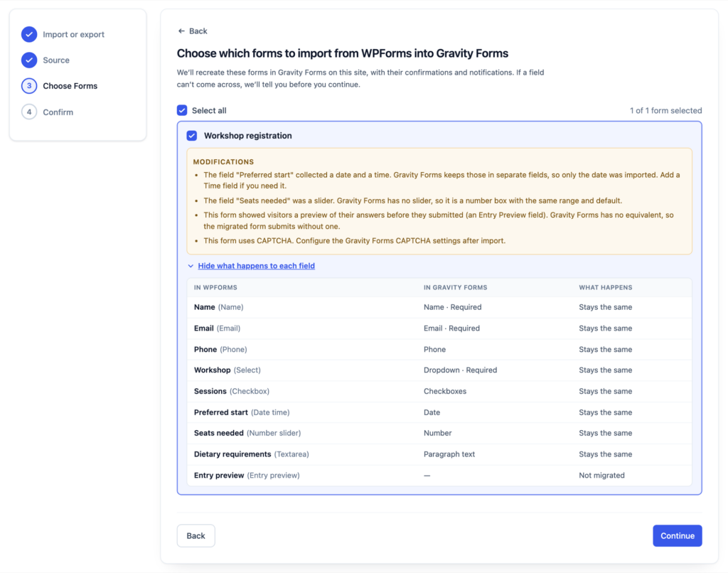Click the 'Dropdown · Required' cell
This screenshot has width=728, height=573.
click(460, 370)
